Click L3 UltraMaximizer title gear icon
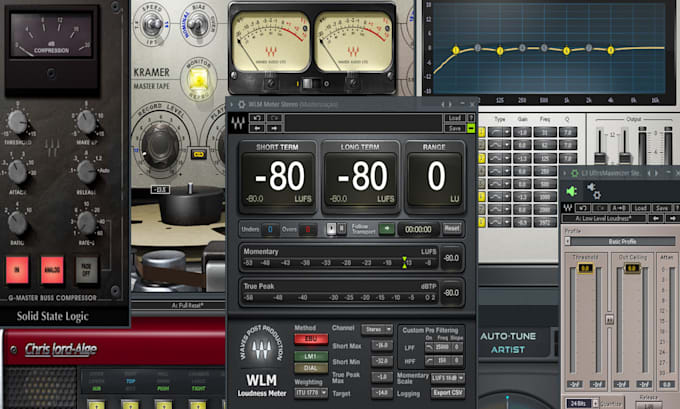The image size is (680, 409). point(575,173)
